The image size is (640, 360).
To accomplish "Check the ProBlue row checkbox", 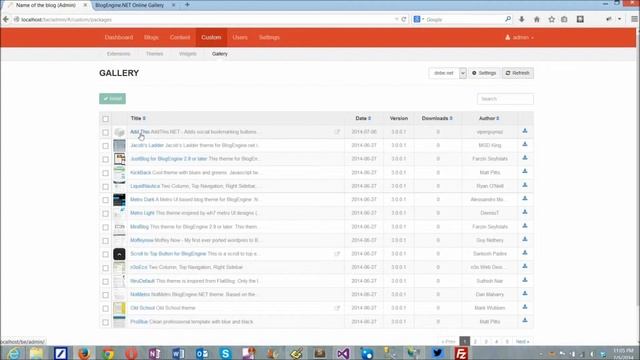I will (x=106, y=322).
